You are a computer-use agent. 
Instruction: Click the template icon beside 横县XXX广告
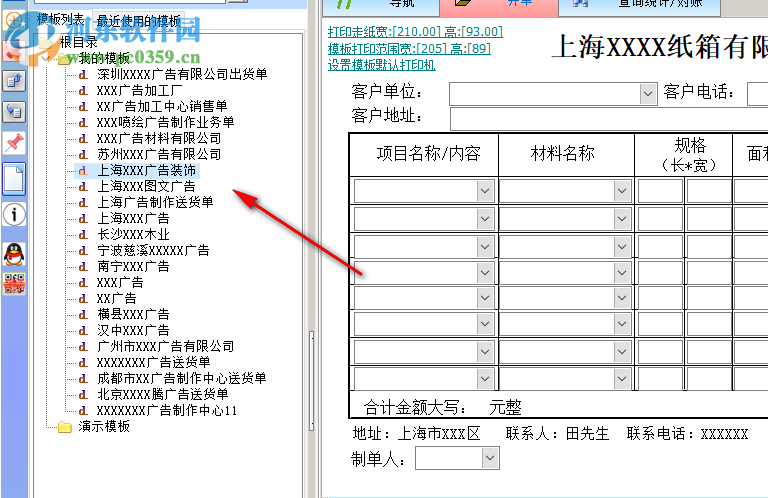(x=83, y=314)
